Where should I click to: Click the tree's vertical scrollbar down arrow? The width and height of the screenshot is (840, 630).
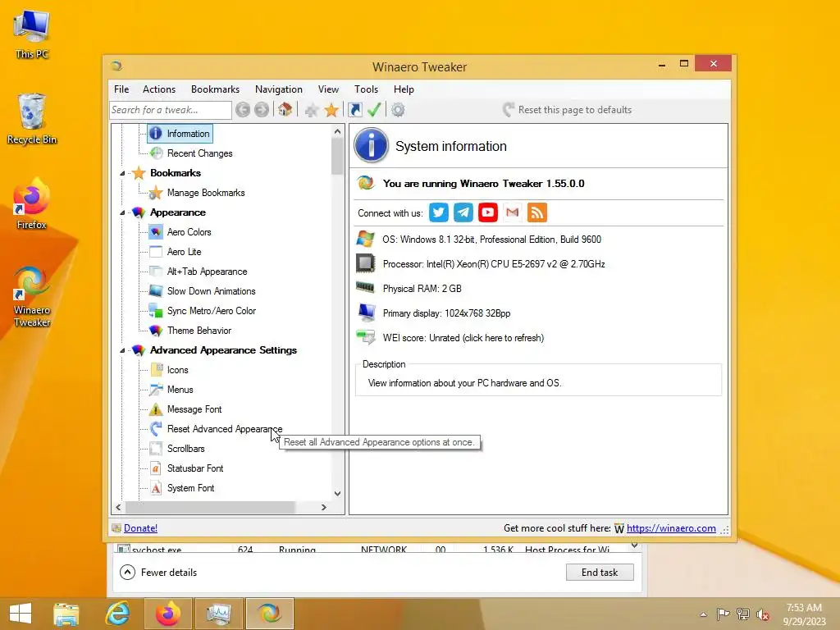click(337, 493)
